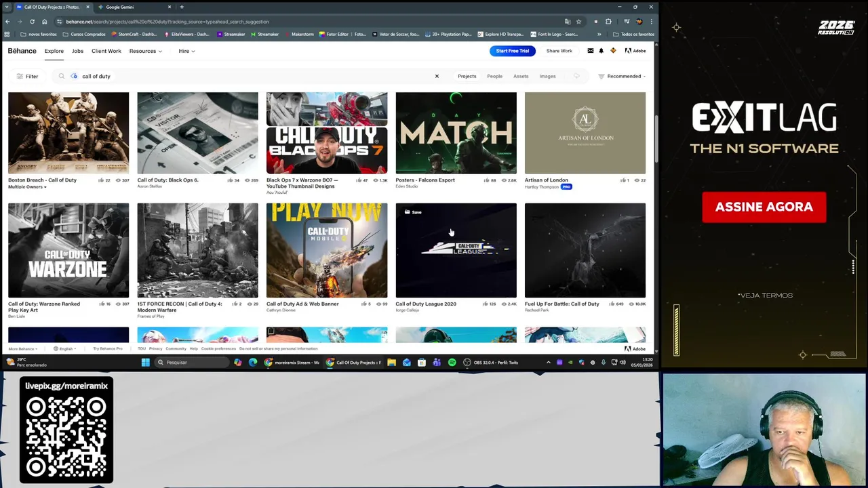Save the Call of Duty League project

click(x=413, y=212)
